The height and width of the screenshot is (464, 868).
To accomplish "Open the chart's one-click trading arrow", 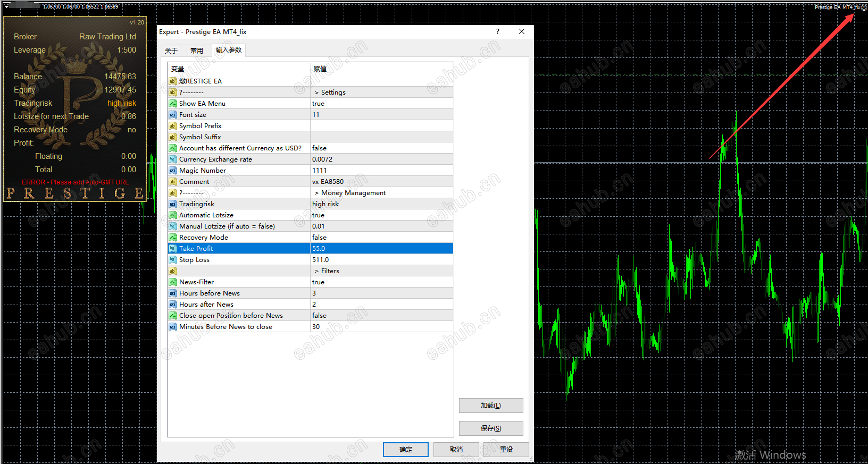I will [x=6, y=7].
